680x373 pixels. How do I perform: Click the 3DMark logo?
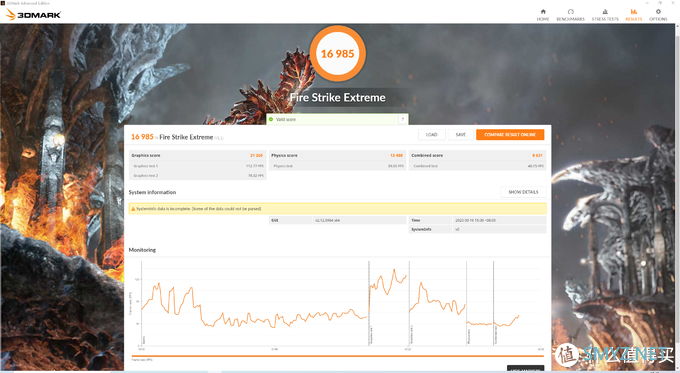pyautogui.click(x=34, y=15)
